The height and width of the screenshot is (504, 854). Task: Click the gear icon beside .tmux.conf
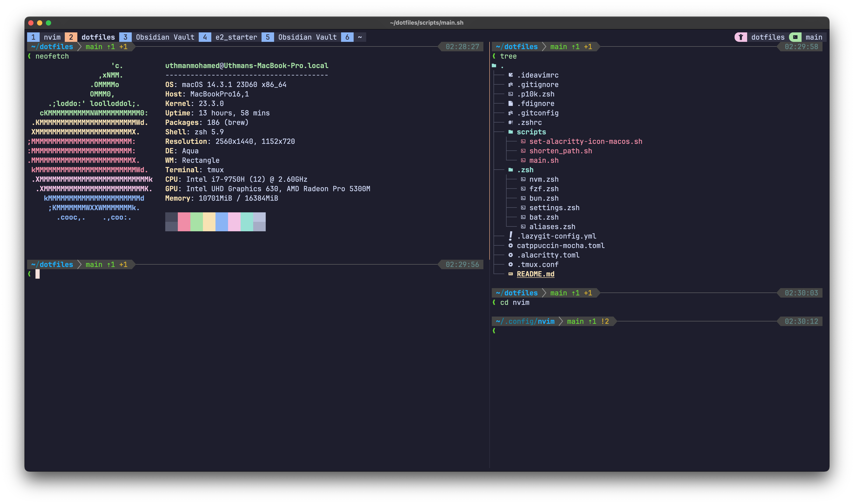click(x=510, y=264)
